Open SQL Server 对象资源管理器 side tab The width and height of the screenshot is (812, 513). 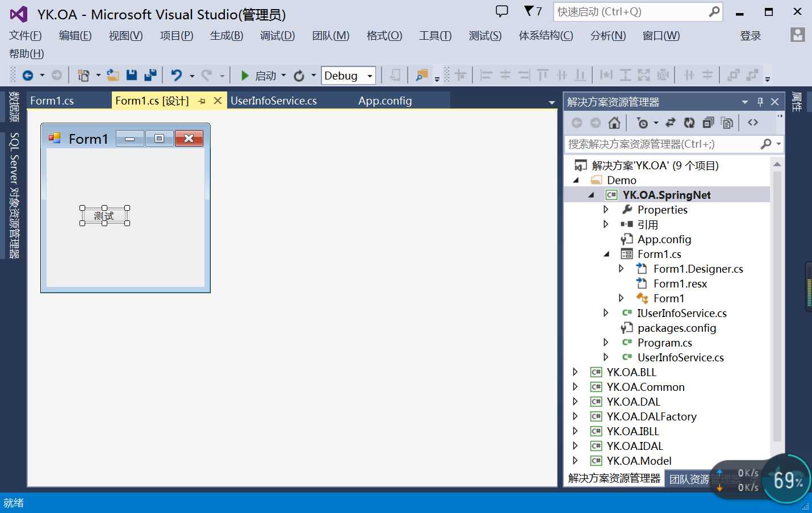pos(14,195)
